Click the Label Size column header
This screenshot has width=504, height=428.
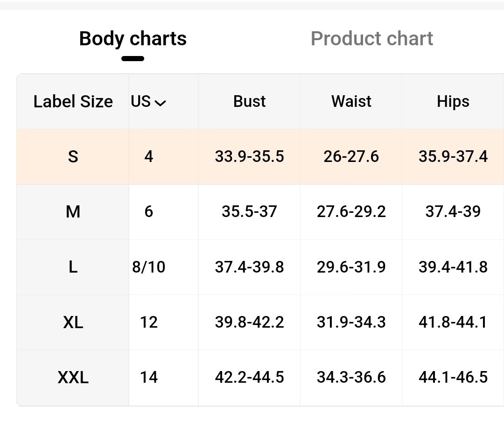point(73,102)
